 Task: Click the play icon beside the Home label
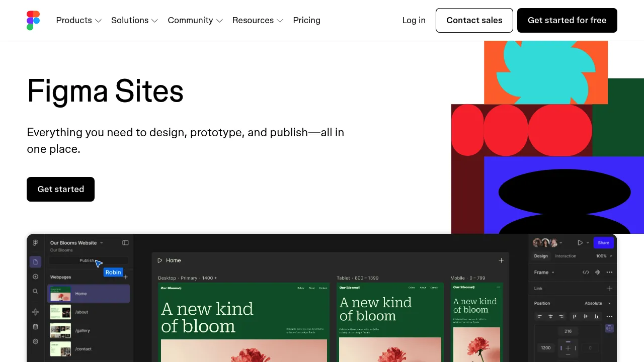click(160, 260)
